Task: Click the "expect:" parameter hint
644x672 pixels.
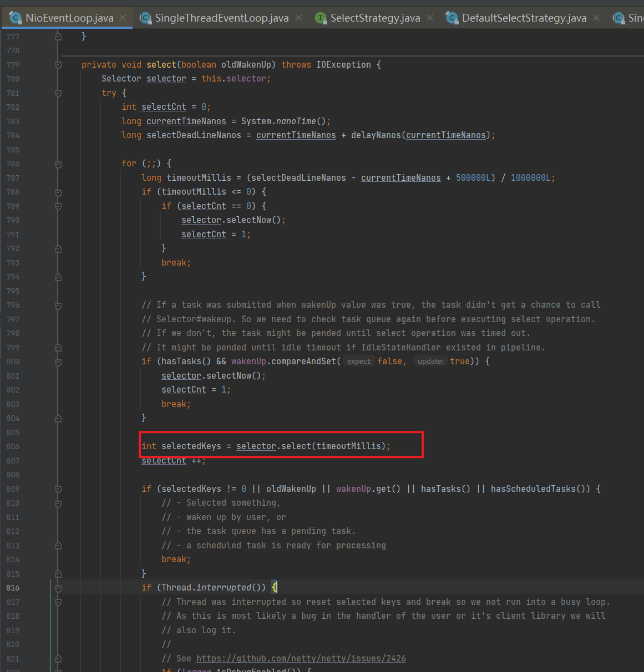Action: (x=359, y=362)
